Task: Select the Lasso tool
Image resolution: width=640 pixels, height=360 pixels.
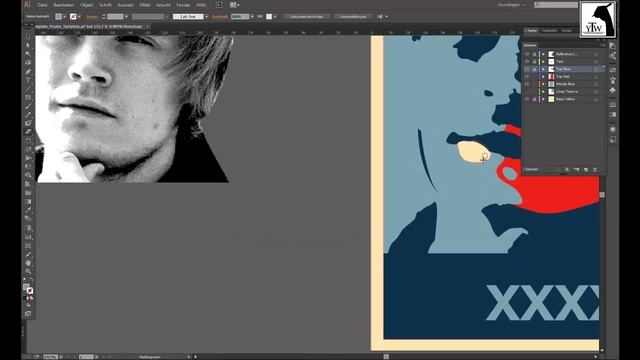Action: (x=28, y=62)
